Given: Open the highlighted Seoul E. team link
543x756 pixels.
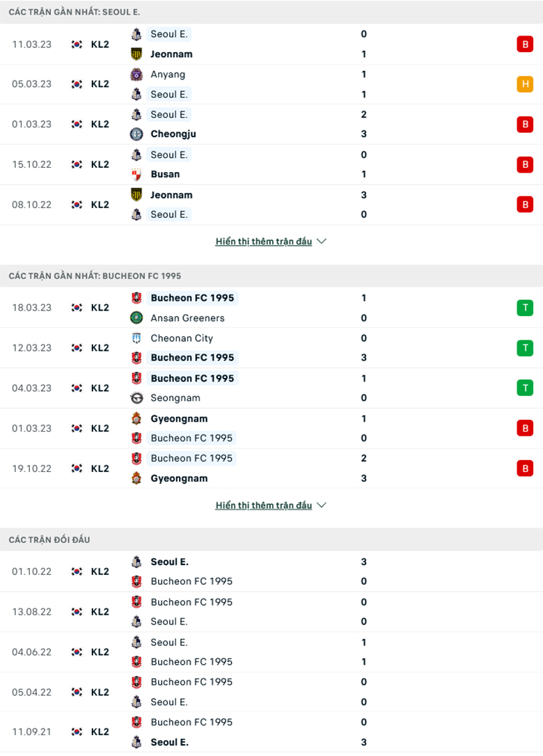Looking at the screenshot, I should (x=169, y=33).
